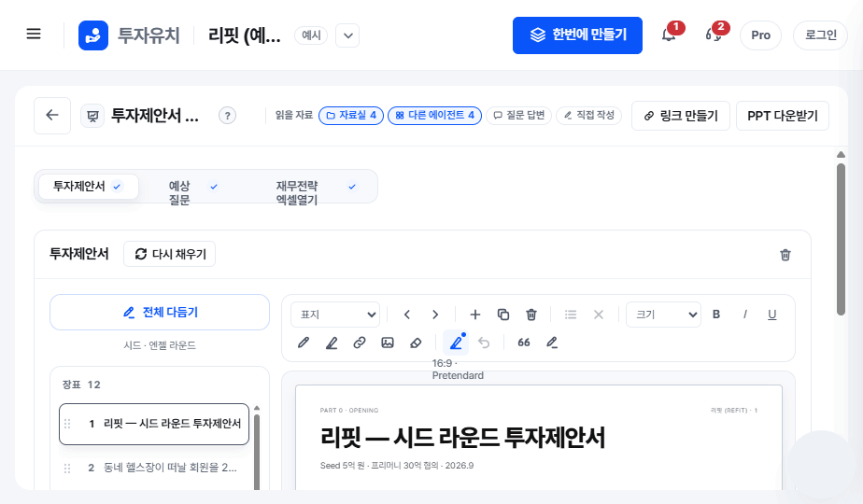Switch to the 투자제안서 tab
The width and height of the screenshot is (863, 504).
(88, 187)
